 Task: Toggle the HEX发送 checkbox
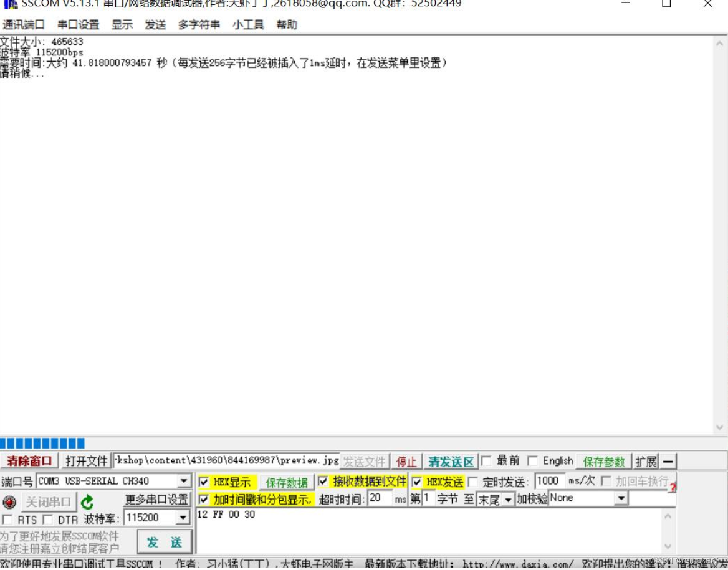(x=417, y=482)
